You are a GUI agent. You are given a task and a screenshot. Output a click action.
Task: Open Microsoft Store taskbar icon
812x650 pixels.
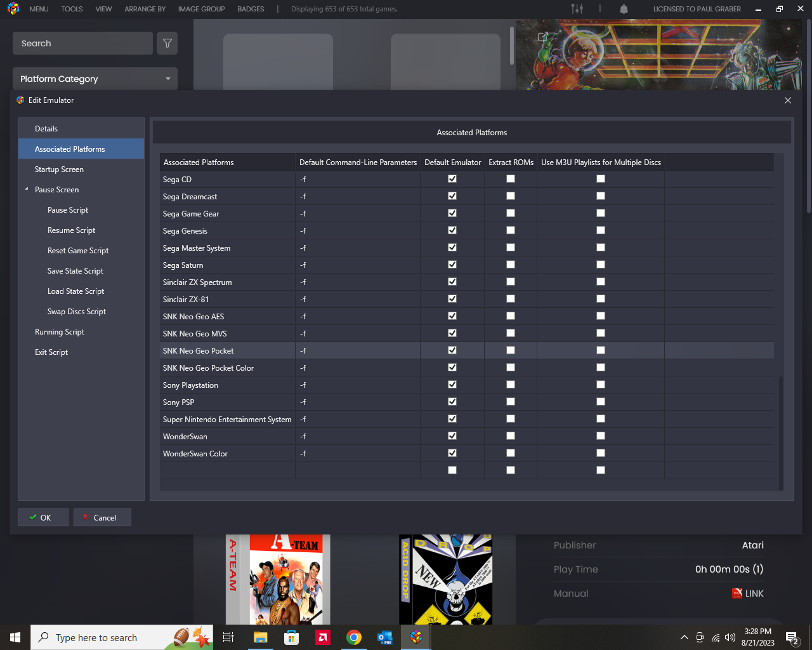[291, 637]
